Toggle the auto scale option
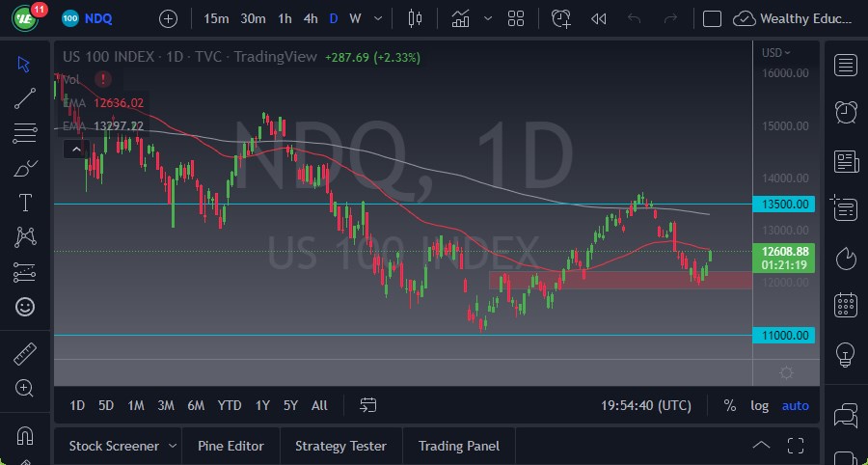Screen dimensions: 868x465 point(796,405)
